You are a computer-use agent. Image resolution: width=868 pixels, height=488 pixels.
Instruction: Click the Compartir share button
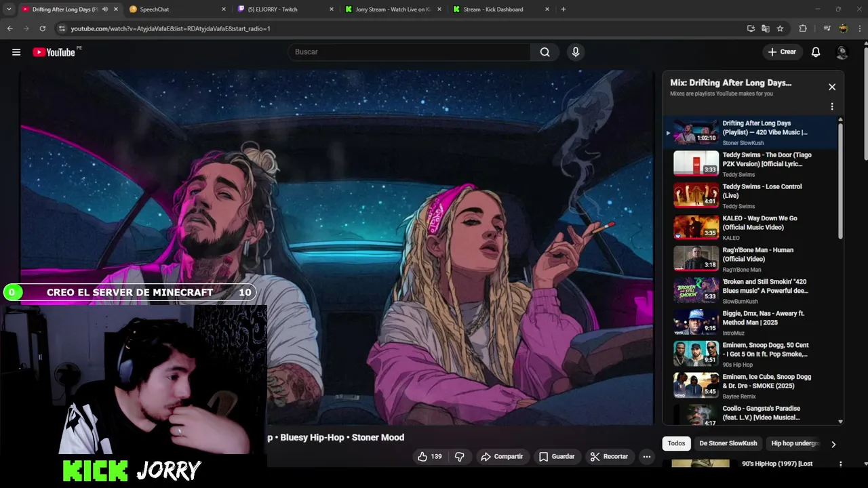tap(502, 457)
